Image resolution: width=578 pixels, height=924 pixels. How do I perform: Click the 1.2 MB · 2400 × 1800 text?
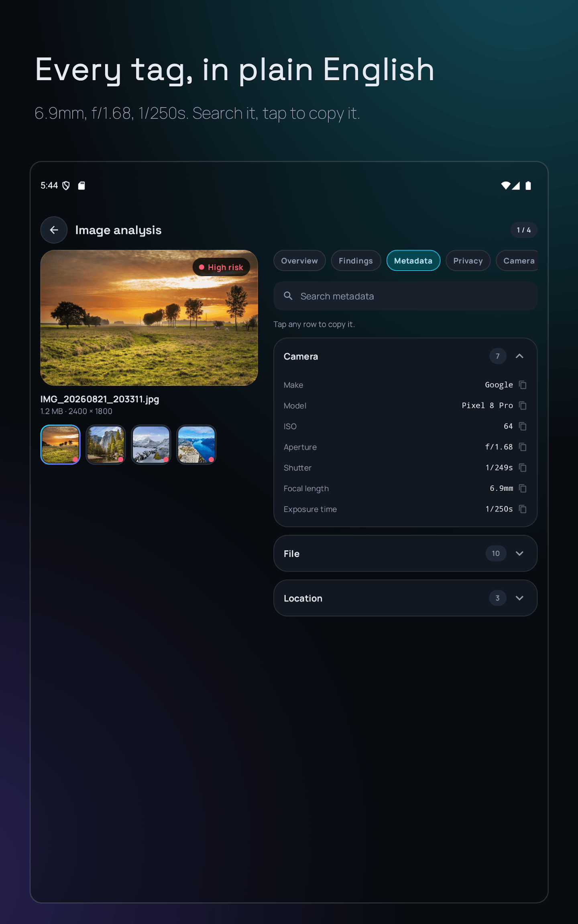pyautogui.click(x=76, y=411)
